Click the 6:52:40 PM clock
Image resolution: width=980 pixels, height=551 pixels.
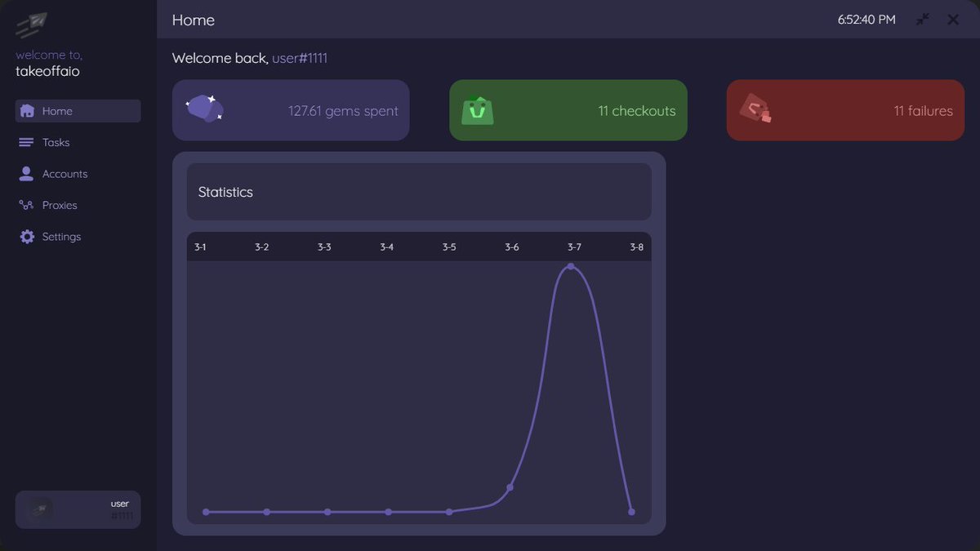(x=866, y=19)
